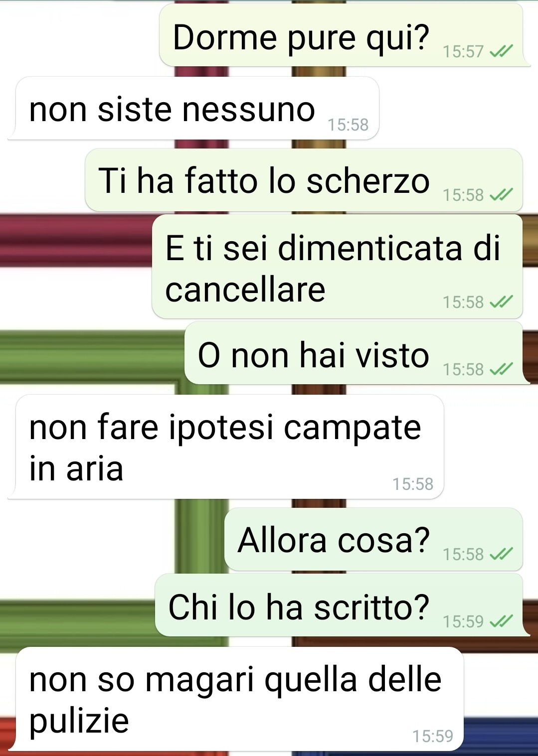The height and width of the screenshot is (756, 538).
Task: Tap the double checkmark on 'Allora cosa?'
Action: [x=501, y=554]
